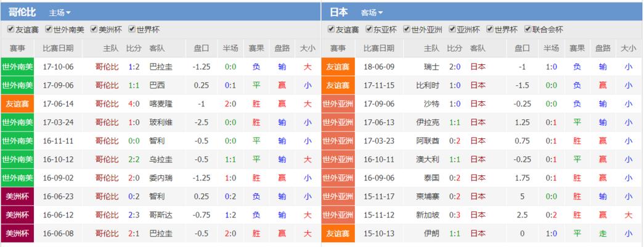Click 盘路 column header in 哥伦比 table

282,48
